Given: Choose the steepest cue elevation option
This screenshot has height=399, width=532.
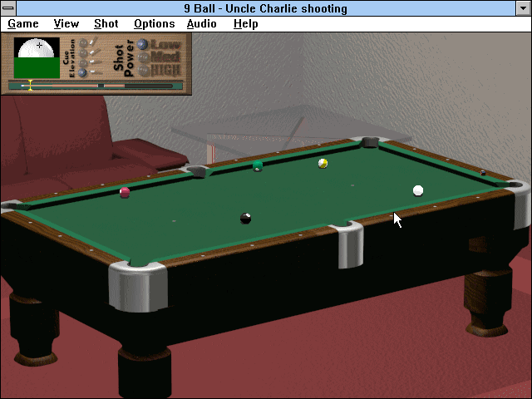Looking at the screenshot, I should pyautogui.click(x=83, y=43).
